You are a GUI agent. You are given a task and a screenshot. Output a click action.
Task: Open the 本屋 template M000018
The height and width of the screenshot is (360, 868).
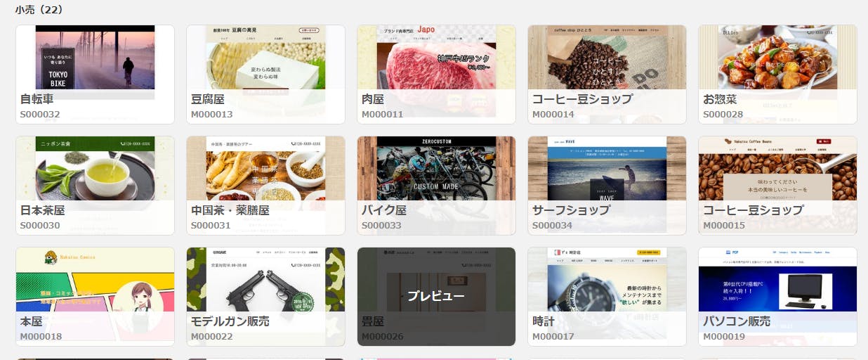click(95, 297)
